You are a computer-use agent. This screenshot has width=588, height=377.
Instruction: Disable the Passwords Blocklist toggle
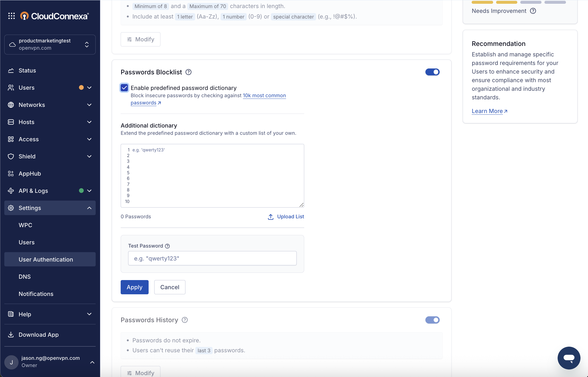(432, 72)
